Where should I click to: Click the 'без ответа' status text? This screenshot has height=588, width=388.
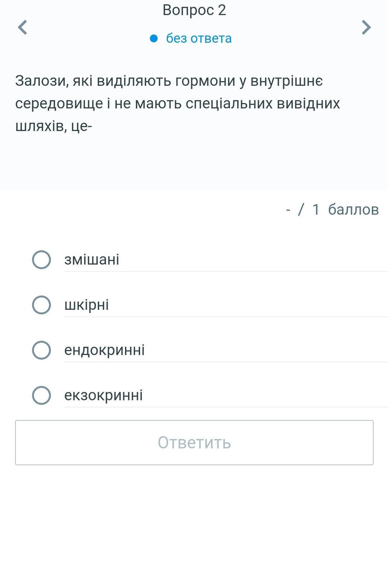pos(199,38)
